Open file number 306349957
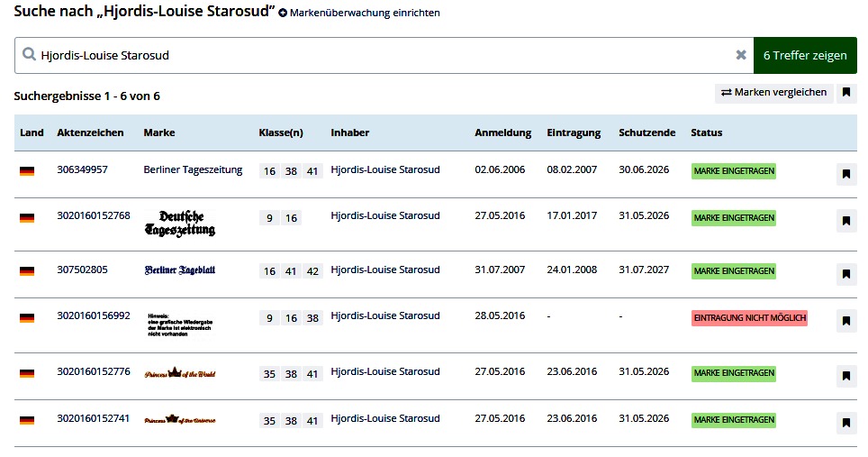Image resolution: width=868 pixels, height=457 pixels. pos(82,169)
